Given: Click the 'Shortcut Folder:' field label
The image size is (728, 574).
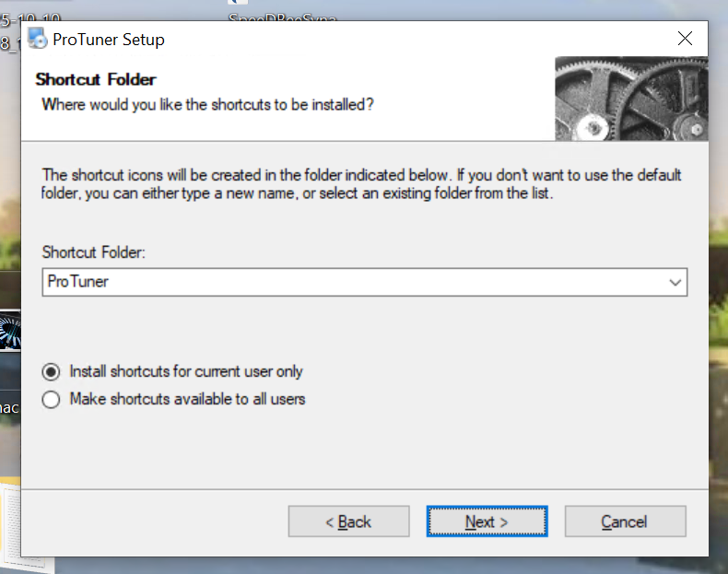Looking at the screenshot, I should [x=94, y=251].
